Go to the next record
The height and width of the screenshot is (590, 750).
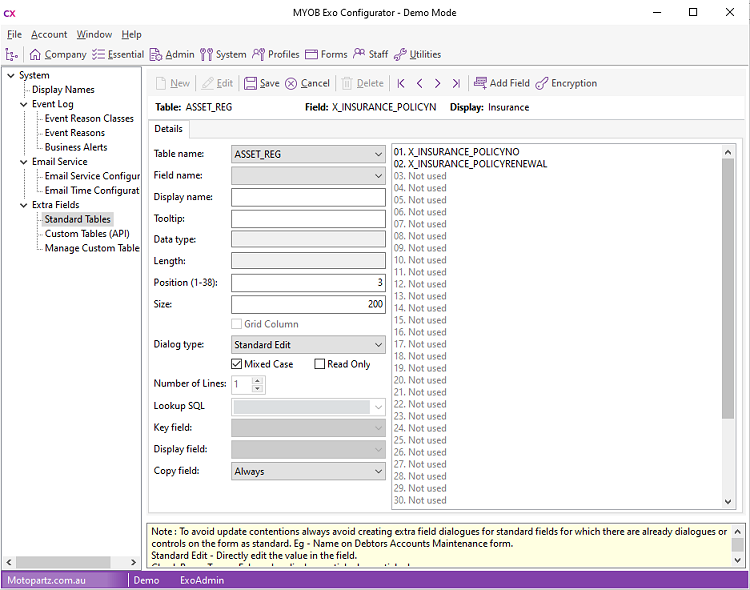pos(437,83)
